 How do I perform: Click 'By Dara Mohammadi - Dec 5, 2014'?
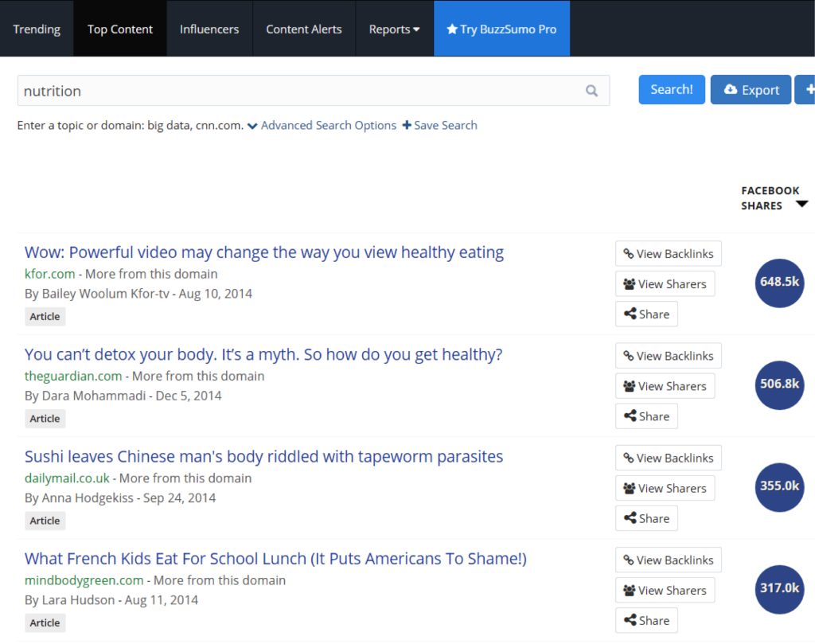point(123,396)
